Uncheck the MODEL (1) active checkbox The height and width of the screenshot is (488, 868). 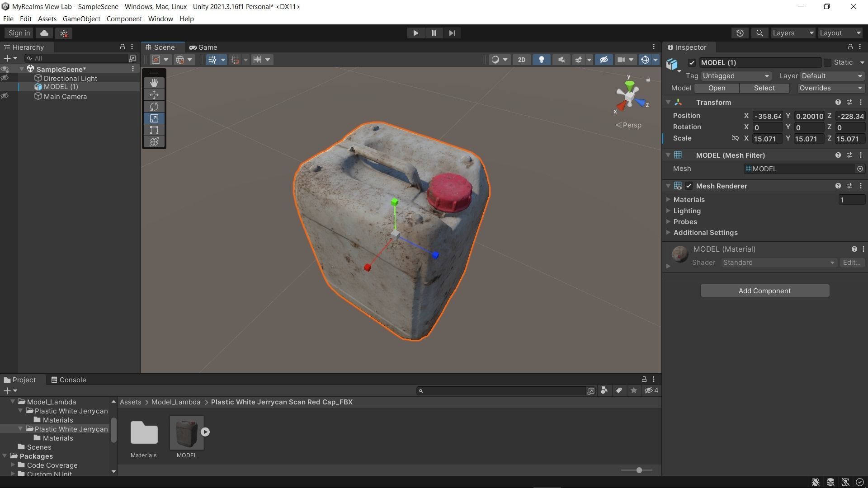pyautogui.click(x=692, y=63)
